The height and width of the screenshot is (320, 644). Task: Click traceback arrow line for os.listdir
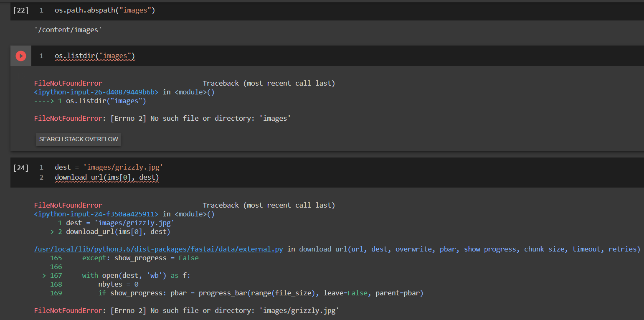90,101
